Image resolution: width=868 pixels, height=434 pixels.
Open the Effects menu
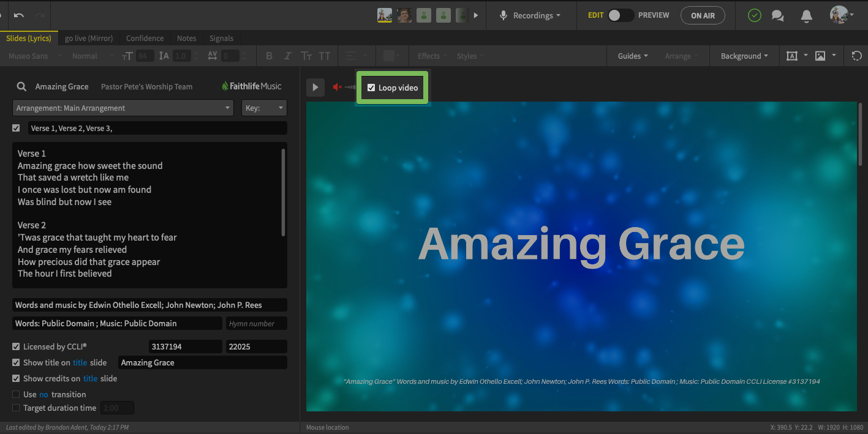click(432, 56)
